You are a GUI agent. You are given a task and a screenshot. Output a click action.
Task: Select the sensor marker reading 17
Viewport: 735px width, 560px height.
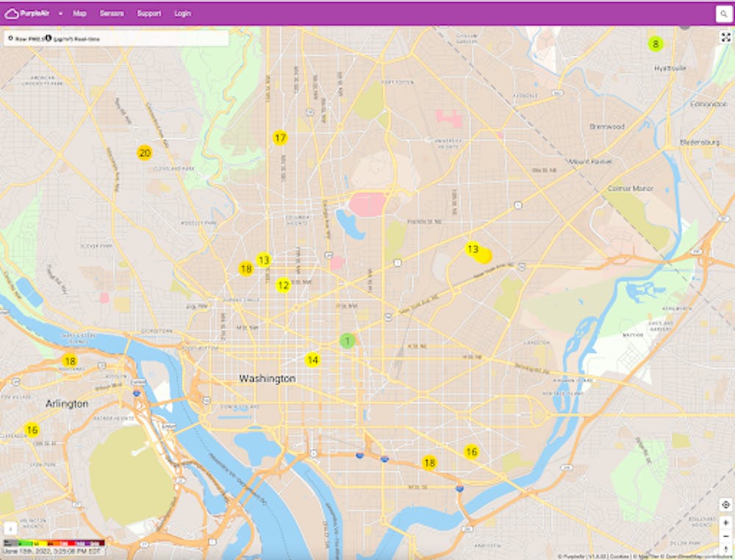[x=280, y=137]
